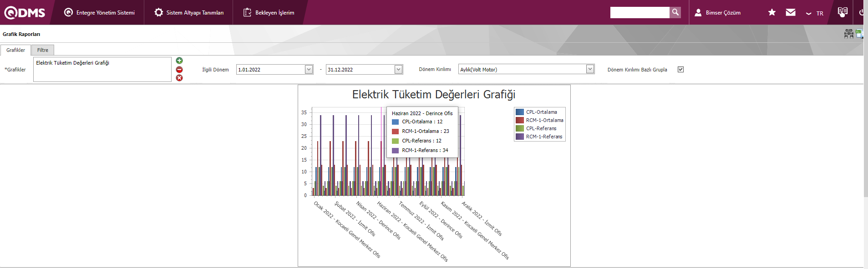
Task: Export the report with the XLS icon
Action: pyautogui.click(x=859, y=34)
